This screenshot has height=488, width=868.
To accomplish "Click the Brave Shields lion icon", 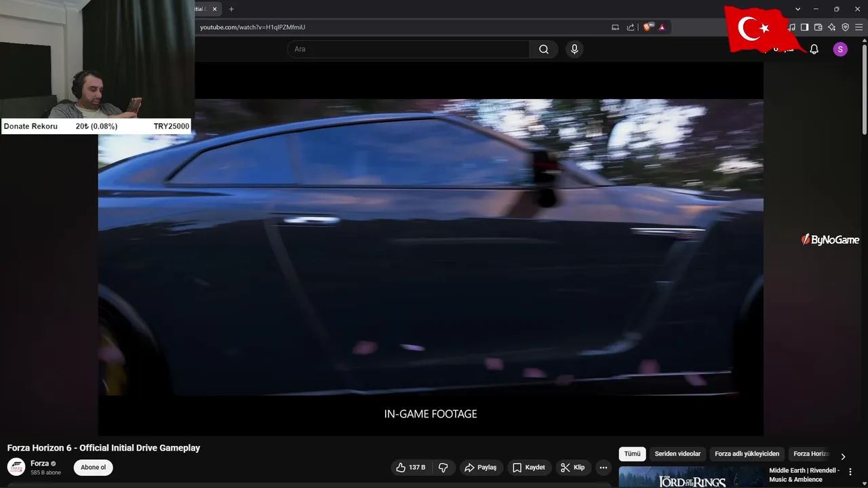I will tap(648, 27).
